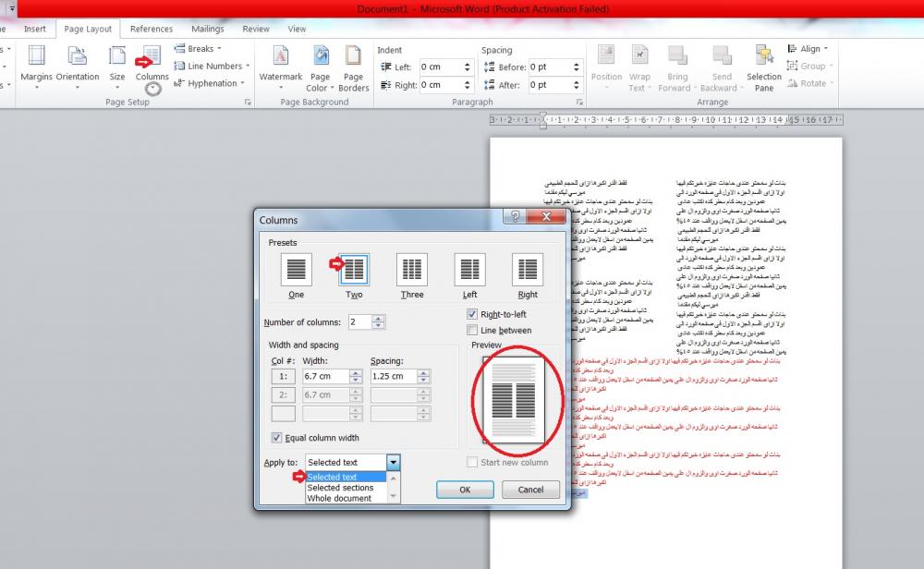Choose the Three columns preset
Image resolution: width=924 pixels, height=569 pixels.
pos(412,270)
